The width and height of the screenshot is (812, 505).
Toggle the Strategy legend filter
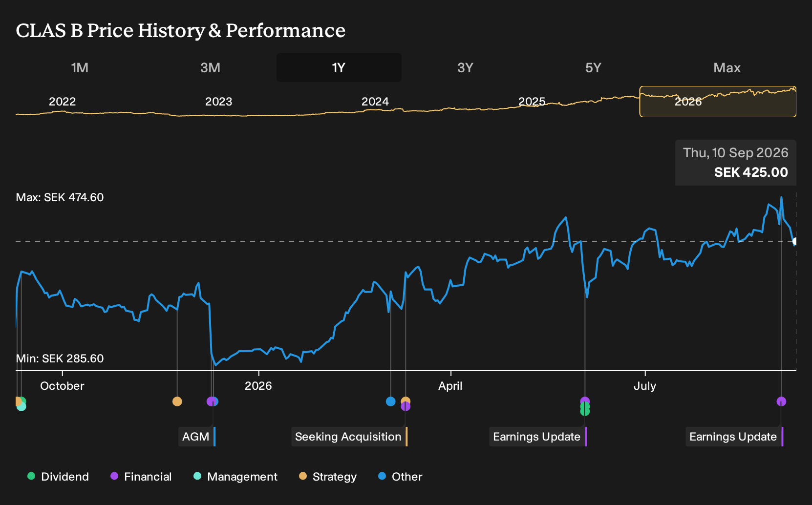(328, 476)
